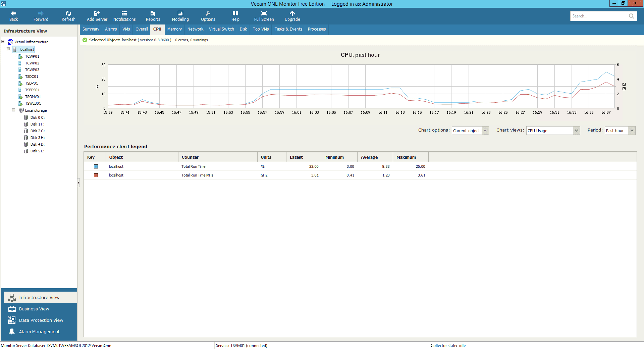This screenshot has width=644, height=349.
Task: Select Disk 0 C: storage item
Action: (38, 117)
